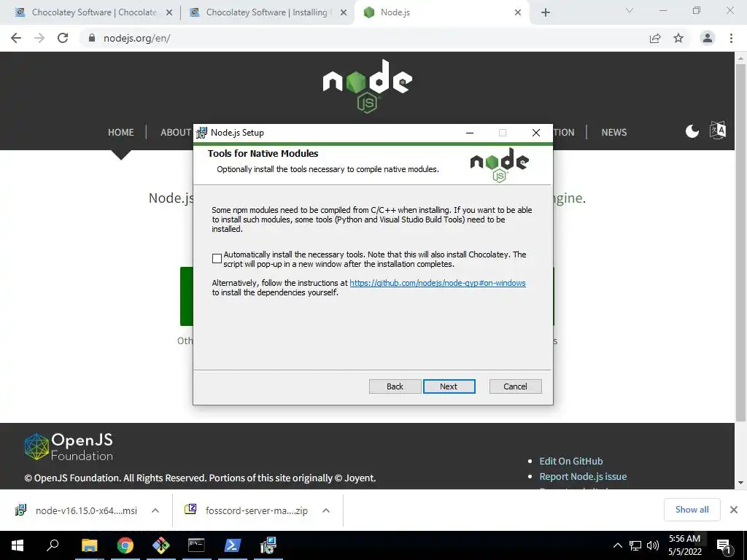Go forward in browser history
Viewport: 747px width, 560px height.
[x=39, y=38]
